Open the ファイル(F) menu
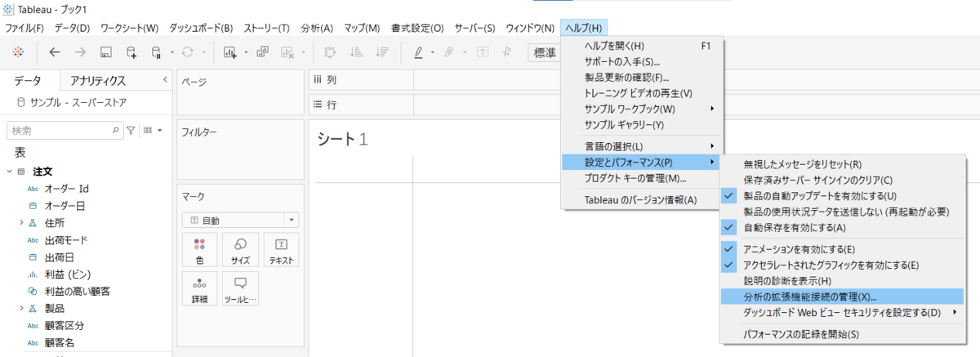The height and width of the screenshot is (357, 980). click(x=25, y=28)
